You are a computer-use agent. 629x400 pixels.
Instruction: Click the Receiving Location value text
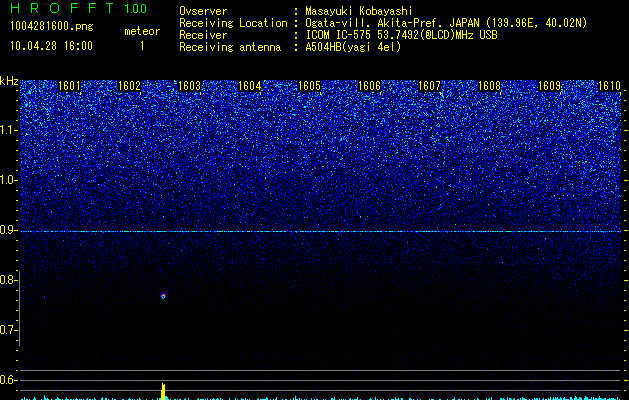[446, 23]
